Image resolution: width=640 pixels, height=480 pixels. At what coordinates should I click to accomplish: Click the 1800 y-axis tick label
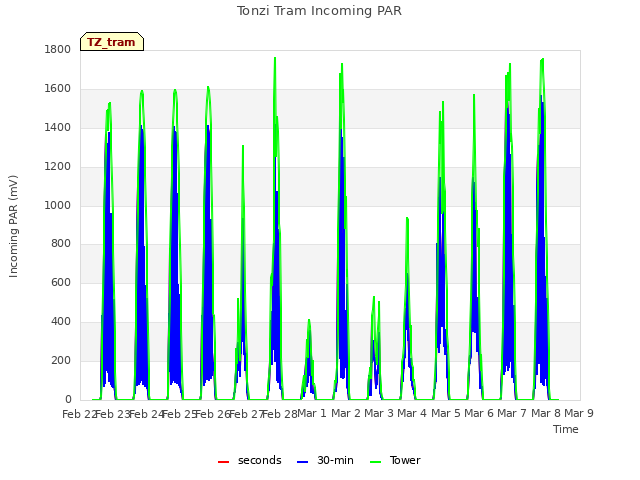point(58,50)
